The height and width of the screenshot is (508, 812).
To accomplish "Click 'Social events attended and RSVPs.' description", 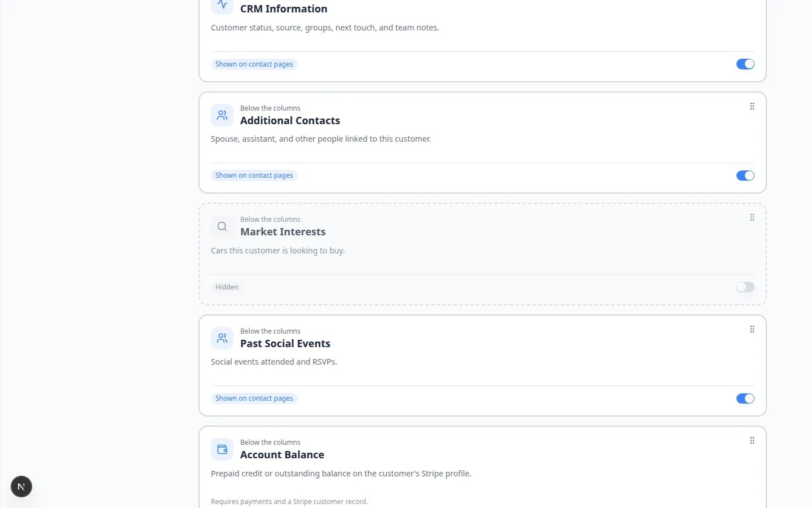I will tap(274, 362).
